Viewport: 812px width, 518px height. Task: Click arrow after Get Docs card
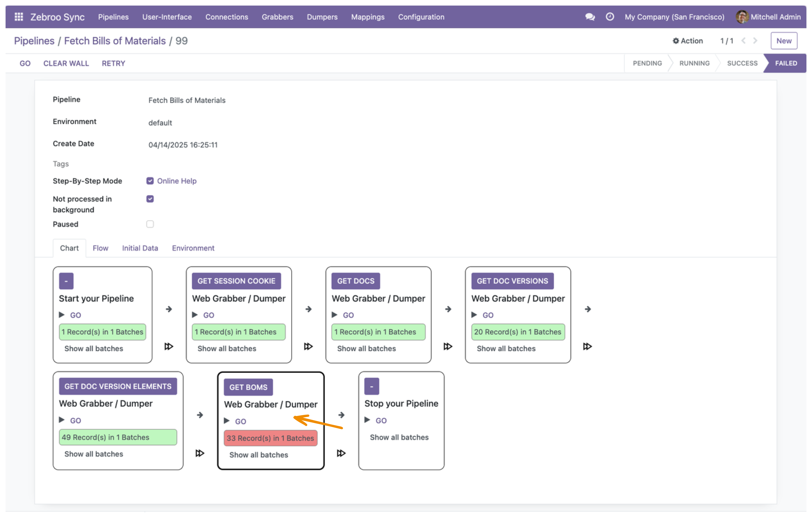click(448, 309)
